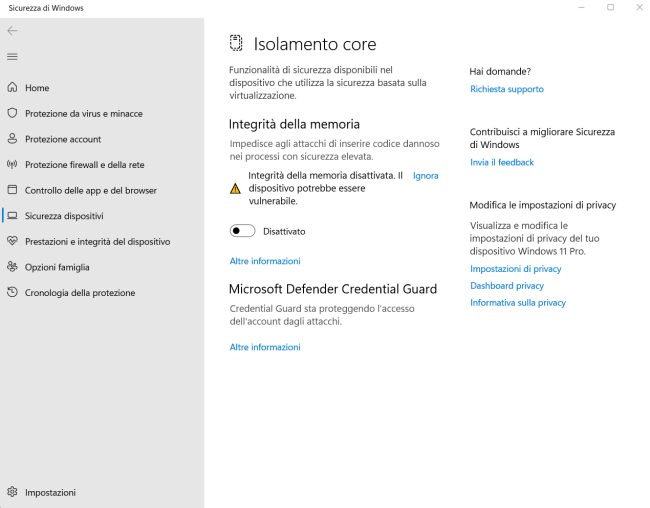Open Controllo delle app e del browser
The width and height of the screenshot is (650, 508).
coord(102,190)
